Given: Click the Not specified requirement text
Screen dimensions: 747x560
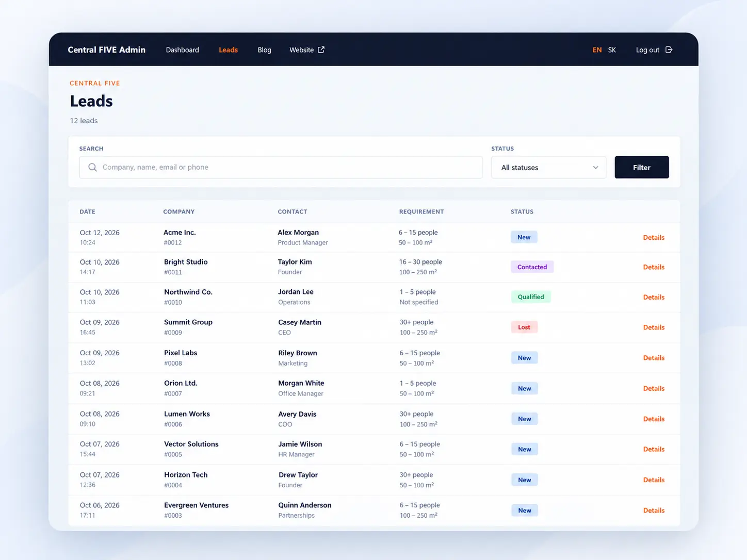Looking at the screenshot, I should pos(419,302).
